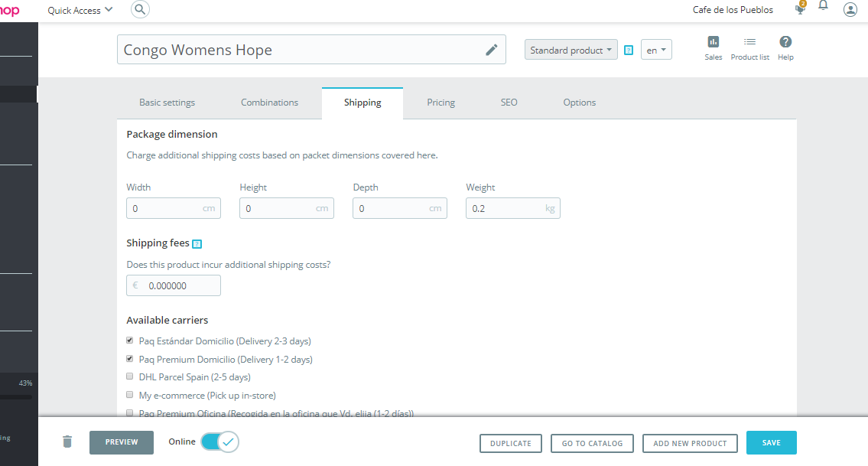Click the Width input field
Screen dimensions: 868x466
pos(174,208)
